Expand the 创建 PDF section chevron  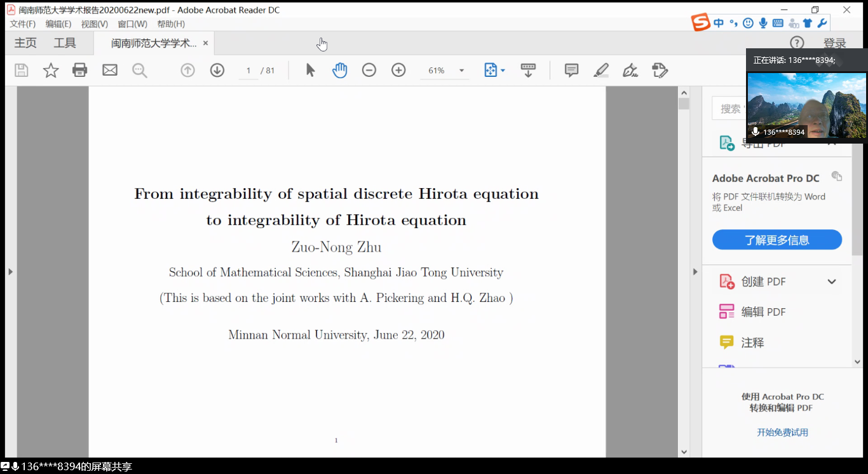click(831, 281)
